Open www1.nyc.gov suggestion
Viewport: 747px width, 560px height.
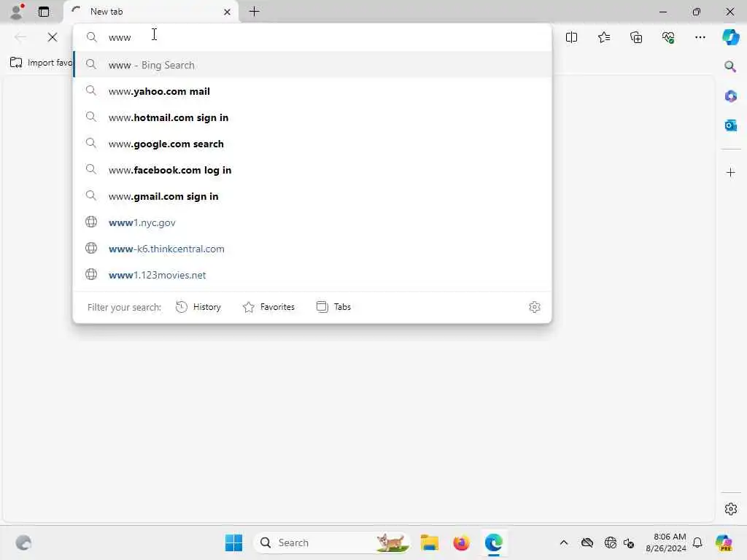click(312, 222)
